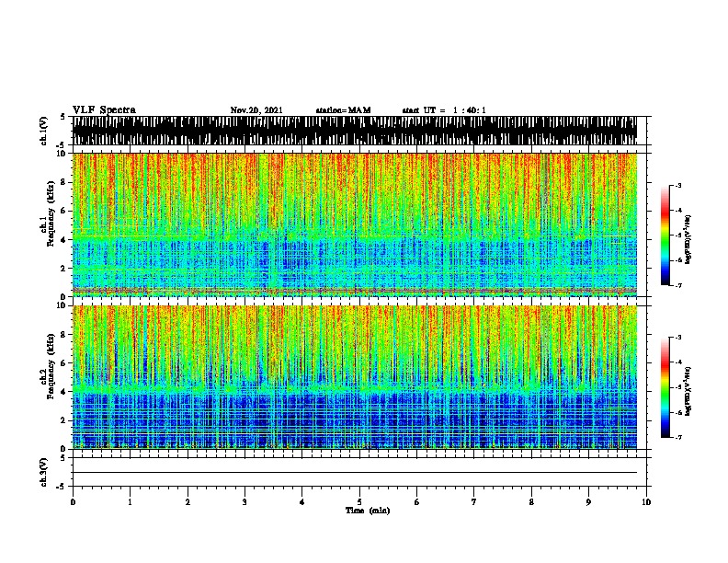Click the ch.1 colorbar log(PSD) label

click(x=688, y=239)
